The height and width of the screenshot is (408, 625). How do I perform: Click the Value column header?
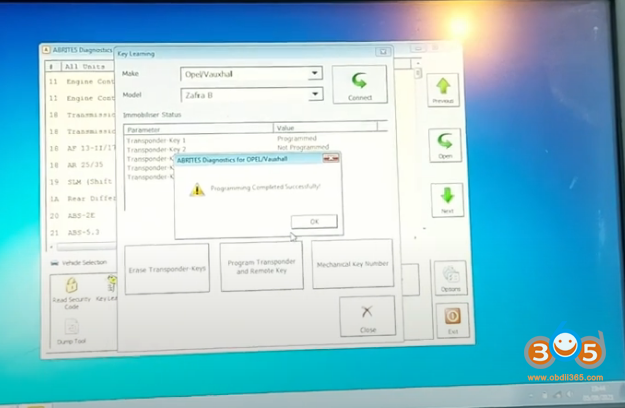325,128
